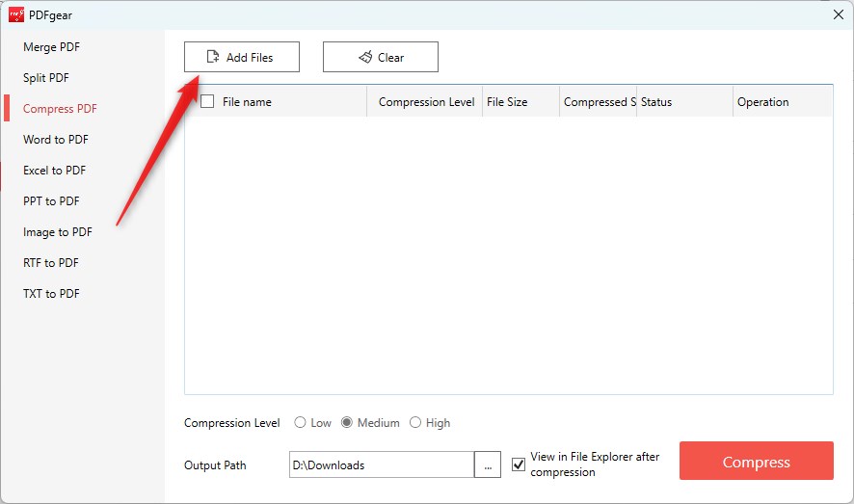
Task: Toggle View in File Explorer after compression
Action: 519,464
